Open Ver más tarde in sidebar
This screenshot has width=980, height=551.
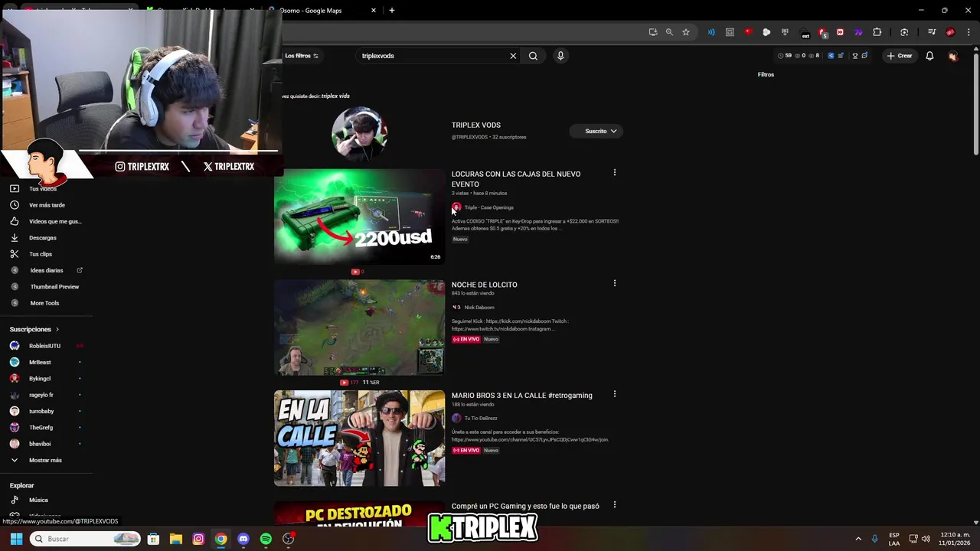tap(46, 205)
